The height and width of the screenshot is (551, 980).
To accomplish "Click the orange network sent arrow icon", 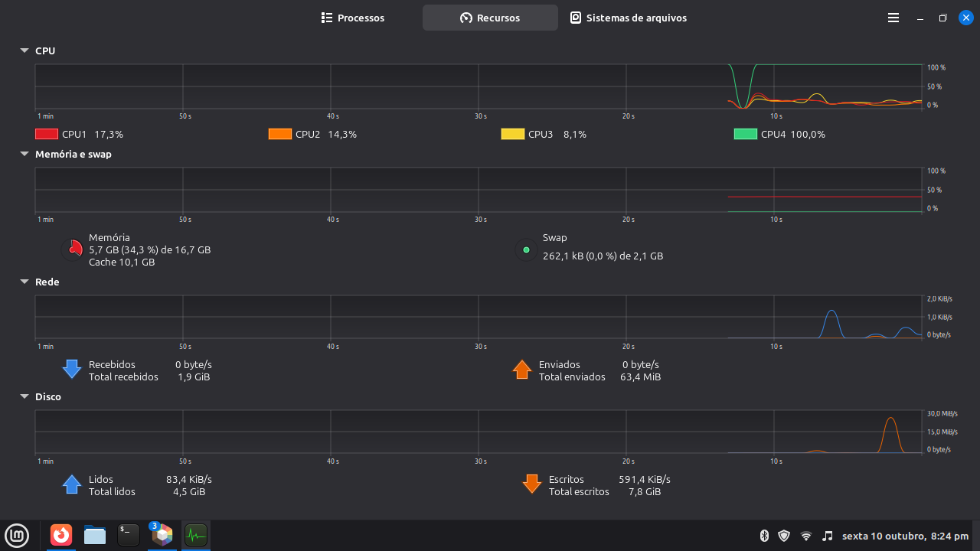I will pyautogui.click(x=522, y=370).
